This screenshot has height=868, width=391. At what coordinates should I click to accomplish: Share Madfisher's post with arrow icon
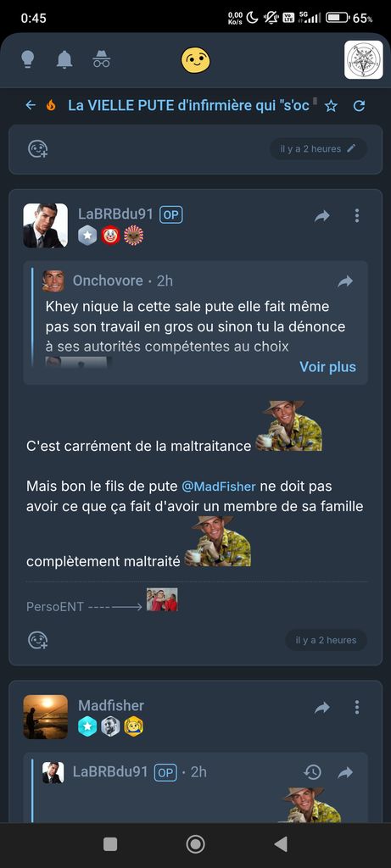coord(321,708)
